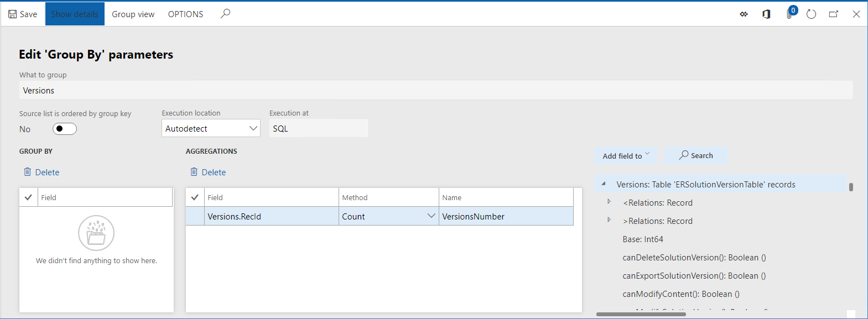This screenshot has height=319, width=868.
Task: Click the Versions.RecId field cell
Action: click(272, 216)
